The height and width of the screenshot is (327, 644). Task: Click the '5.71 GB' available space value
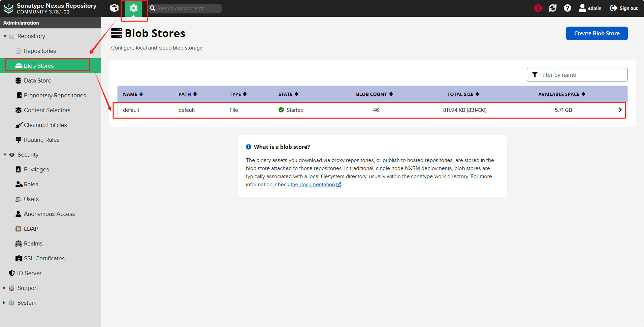point(563,110)
